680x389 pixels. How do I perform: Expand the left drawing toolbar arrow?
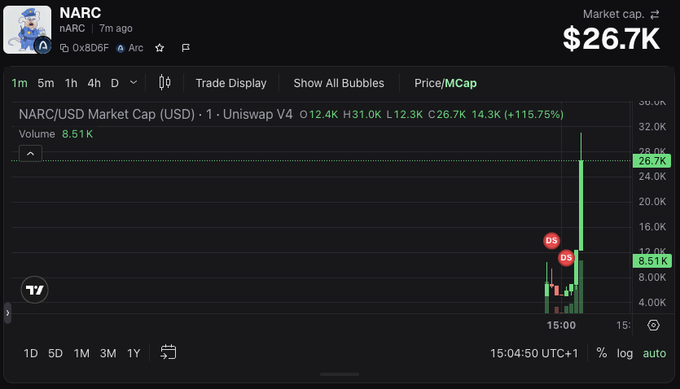click(7, 313)
